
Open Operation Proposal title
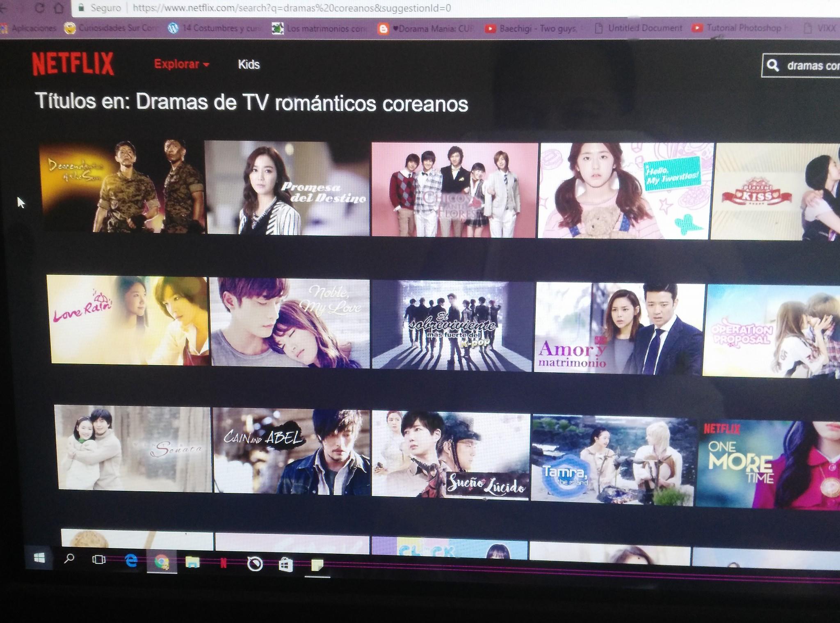771,331
